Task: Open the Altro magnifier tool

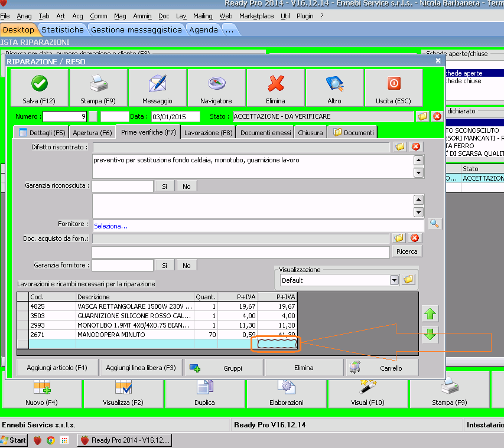Action: click(x=334, y=88)
